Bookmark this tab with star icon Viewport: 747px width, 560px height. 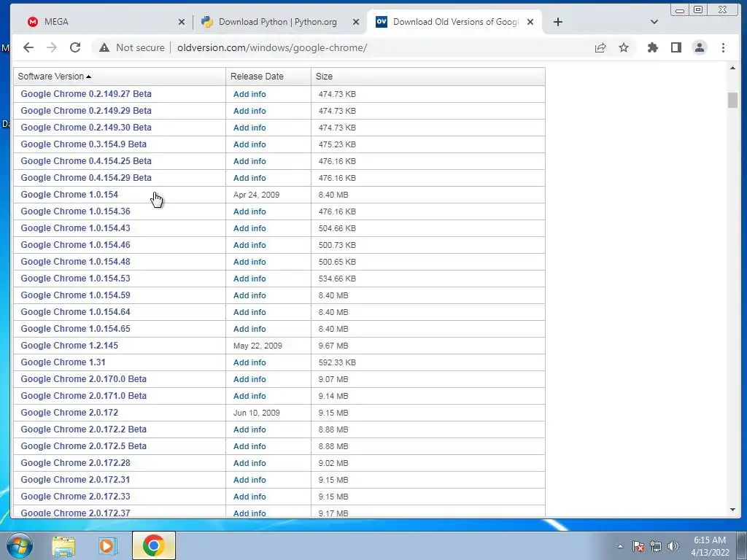click(x=624, y=47)
